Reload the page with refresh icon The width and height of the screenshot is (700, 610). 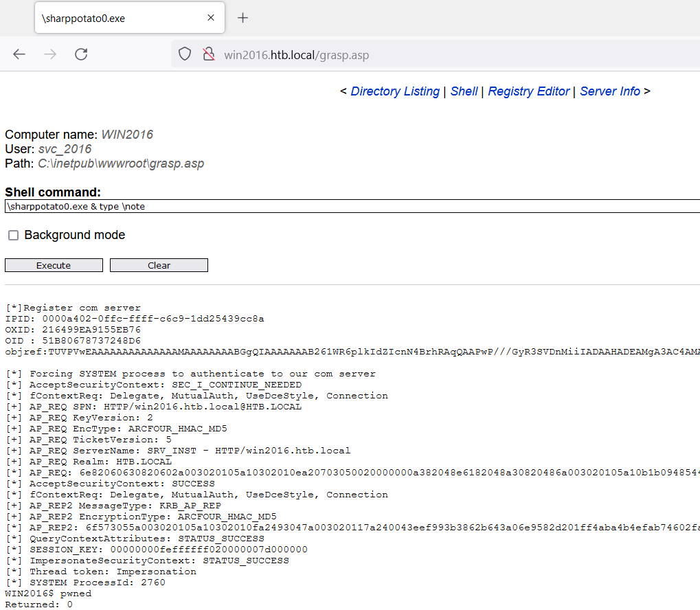[x=81, y=54]
